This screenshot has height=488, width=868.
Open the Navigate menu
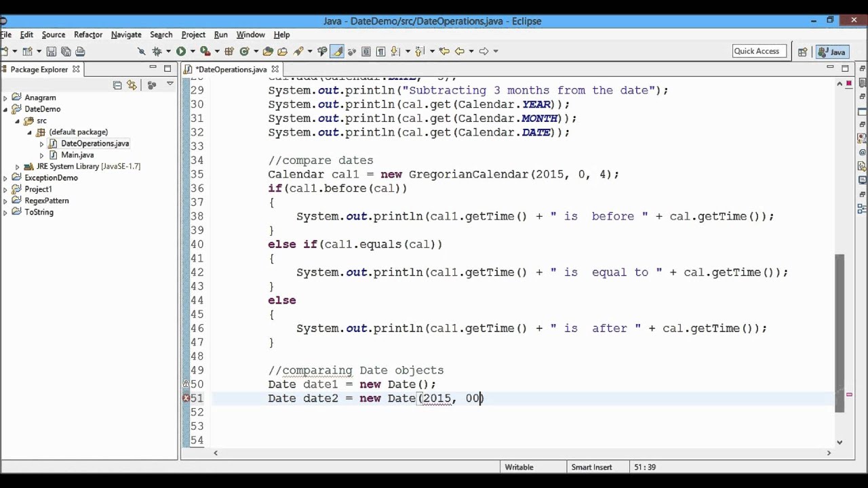(x=126, y=35)
